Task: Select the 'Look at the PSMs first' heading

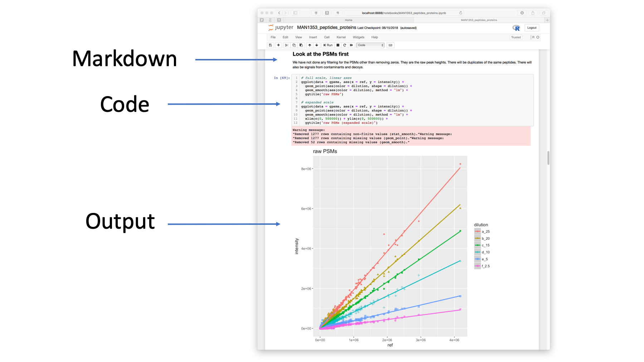Action: (321, 54)
